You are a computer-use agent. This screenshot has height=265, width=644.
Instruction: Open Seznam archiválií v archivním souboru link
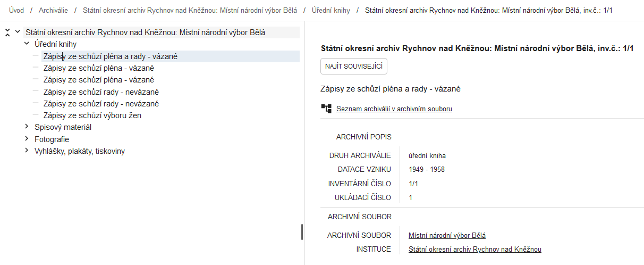pos(394,109)
